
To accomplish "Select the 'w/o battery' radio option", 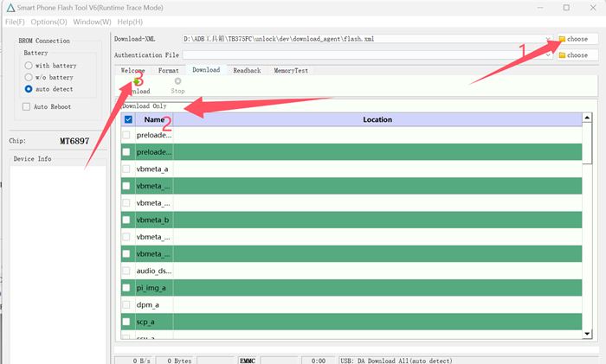I will (29, 77).
